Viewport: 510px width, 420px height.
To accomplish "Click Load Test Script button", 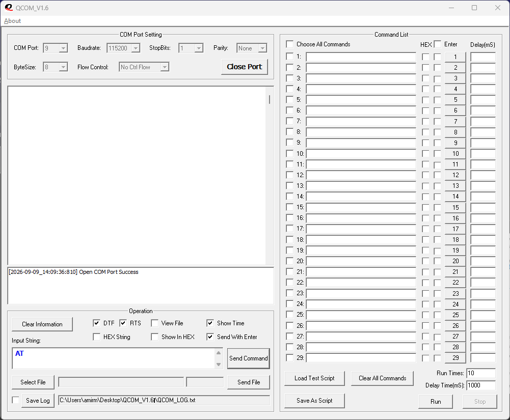I will tap(314, 378).
